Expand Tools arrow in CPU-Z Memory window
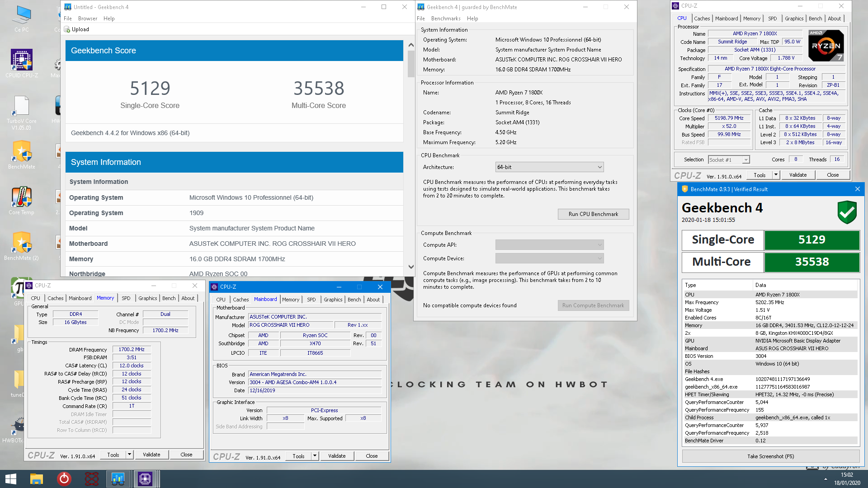Image resolution: width=868 pixels, height=488 pixels. [129, 455]
